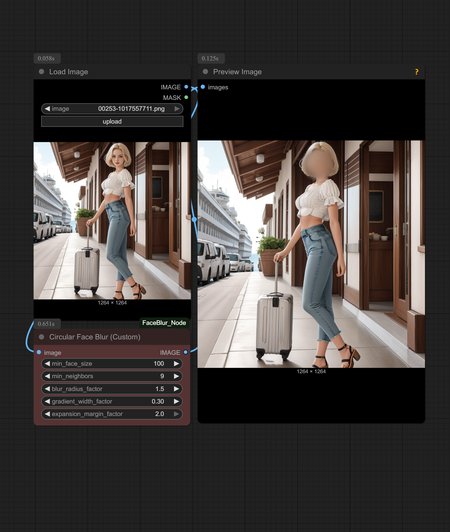Select next image file with right arrow
The width and height of the screenshot is (450, 532).
point(177,109)
